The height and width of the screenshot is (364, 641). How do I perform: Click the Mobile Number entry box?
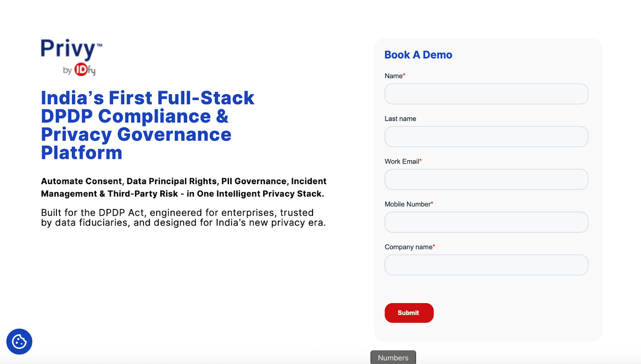[x=486, y=222]
